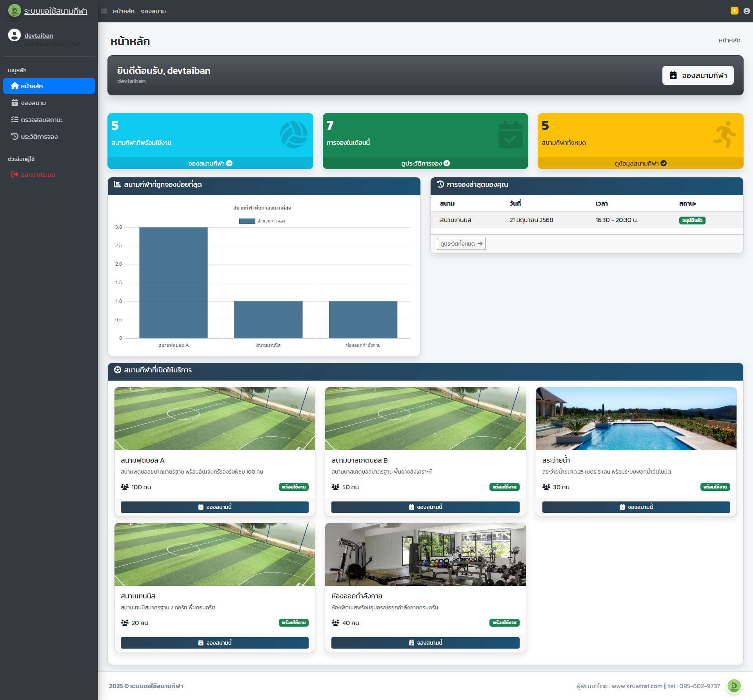Toggle the hamburger sidebar menu icon
The height and width of the screenshot is (700, 753).
[104, 11]
